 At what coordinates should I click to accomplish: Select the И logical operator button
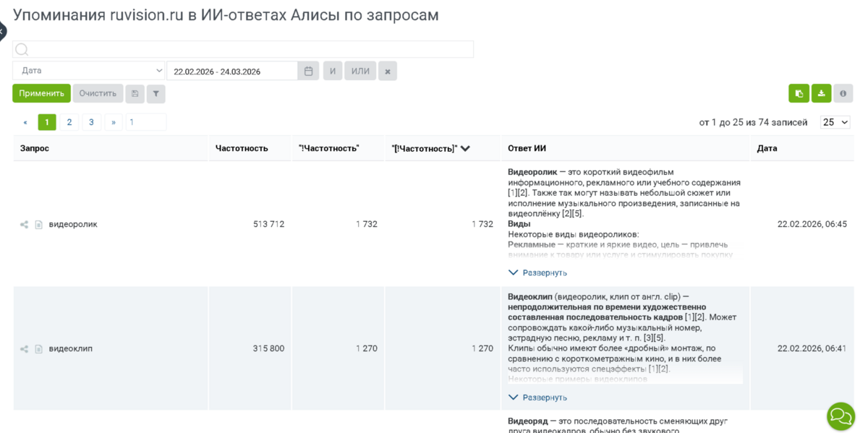click(333, 71)
